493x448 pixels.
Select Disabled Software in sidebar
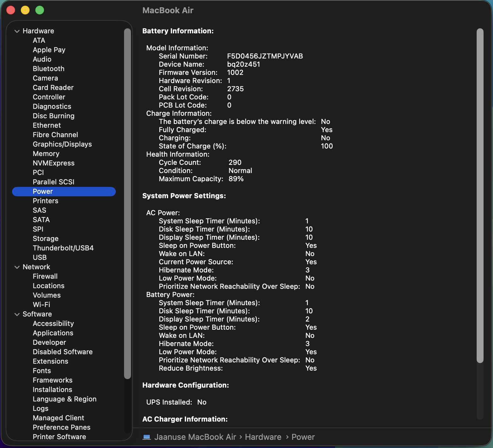(x=63, y=352)
